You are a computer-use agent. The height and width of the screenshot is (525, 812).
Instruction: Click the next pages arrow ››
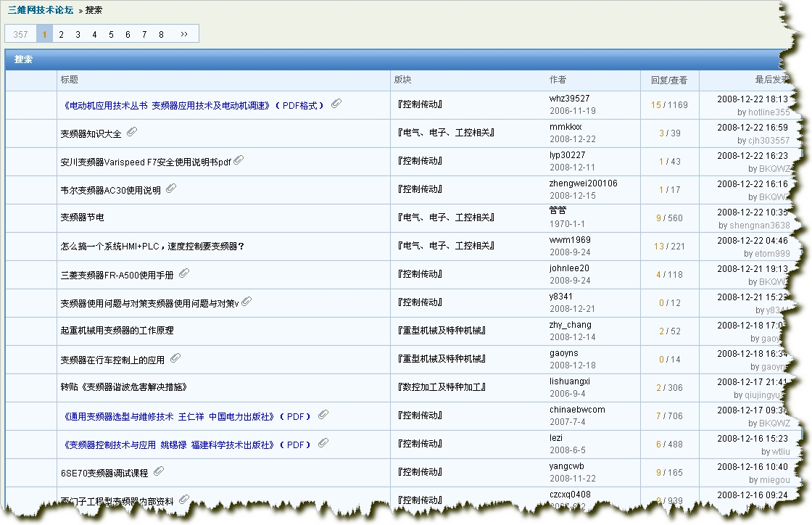tap(184, 34)
